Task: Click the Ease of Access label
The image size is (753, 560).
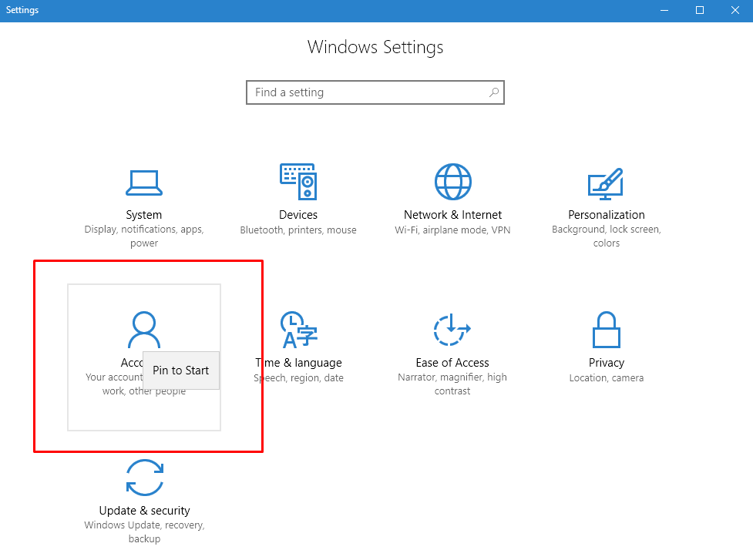Action: (452, 363)
